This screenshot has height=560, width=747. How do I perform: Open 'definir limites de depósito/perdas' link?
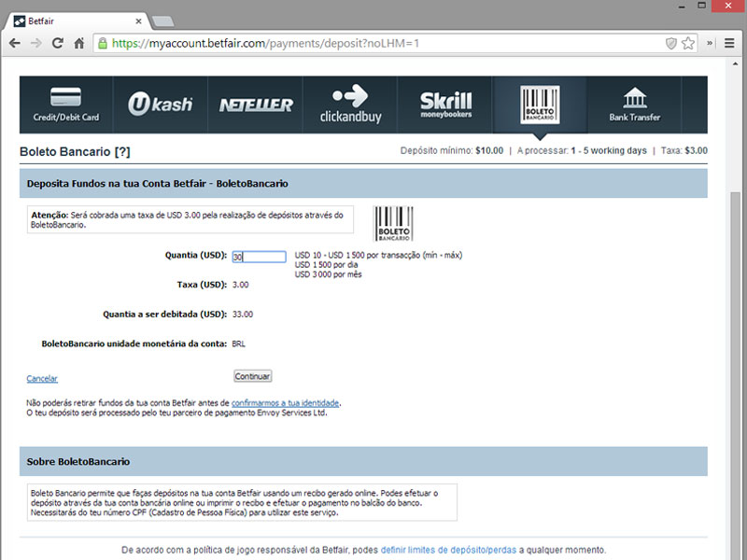[448, 550]
